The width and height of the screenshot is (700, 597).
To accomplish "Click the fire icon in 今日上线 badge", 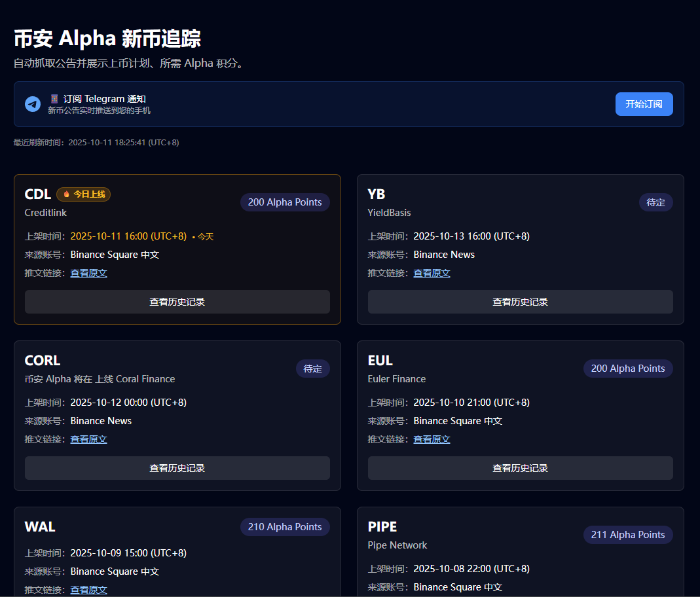I will [x=66, y=194].
